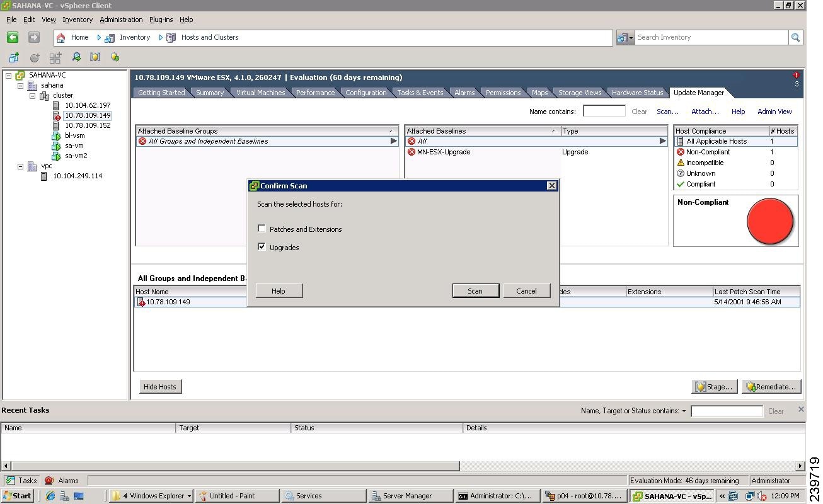Select the sa-vm2 virtual machine
Viewport: 823px width, 504px height.
(76, 156)
